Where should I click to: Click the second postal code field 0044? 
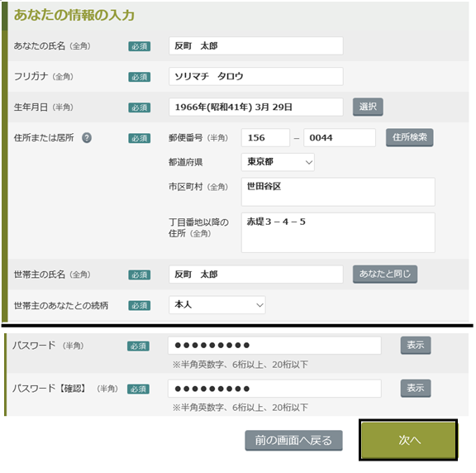coord(340,137)
